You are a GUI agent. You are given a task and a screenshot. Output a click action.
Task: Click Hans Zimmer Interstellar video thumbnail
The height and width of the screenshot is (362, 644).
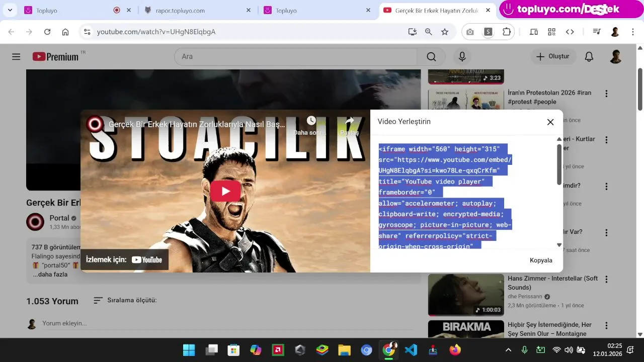466,295
